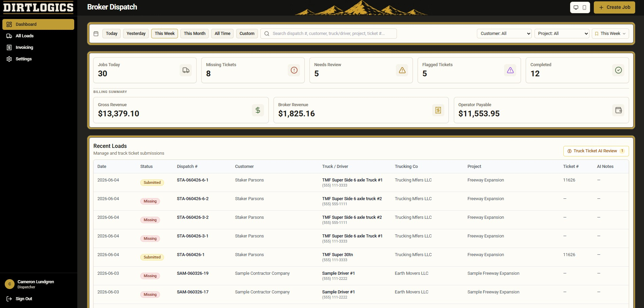Switch to desktop view icon
Image resolution: width=644 pixels, height=308 pixels.
click(x=576, y=7)
